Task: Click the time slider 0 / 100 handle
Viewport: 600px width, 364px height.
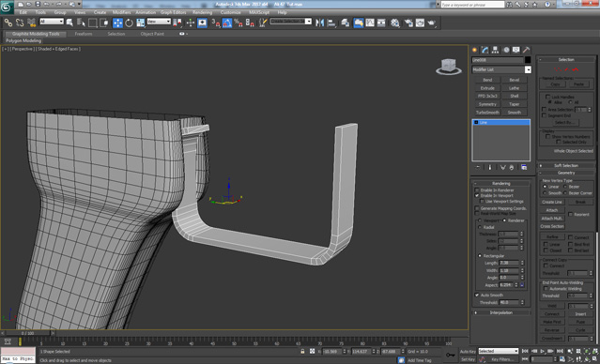Action: point(27,333)
